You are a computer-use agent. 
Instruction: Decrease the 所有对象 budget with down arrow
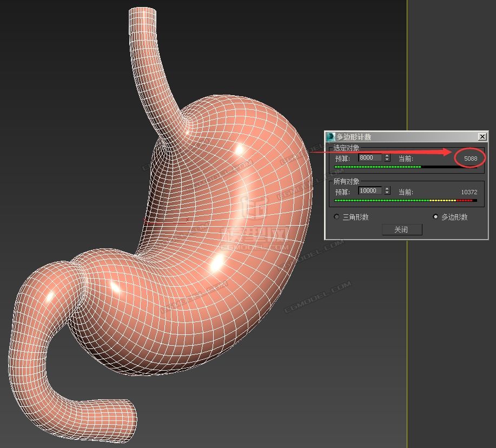(x=387, y=193)
